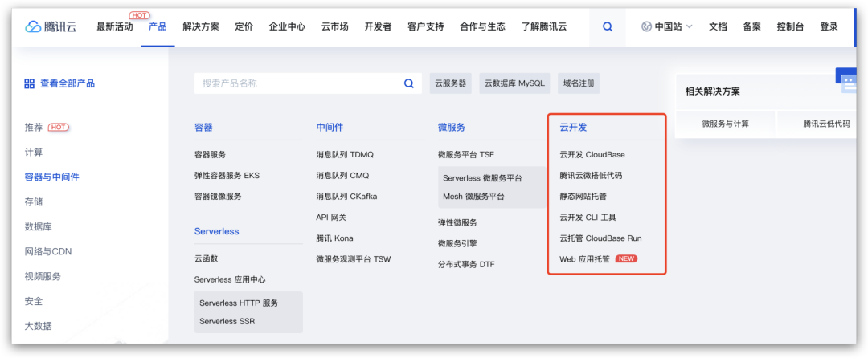Go to 定价 in top navigation
This screenshot has height=358, width=868.
[x=244, y=26]
